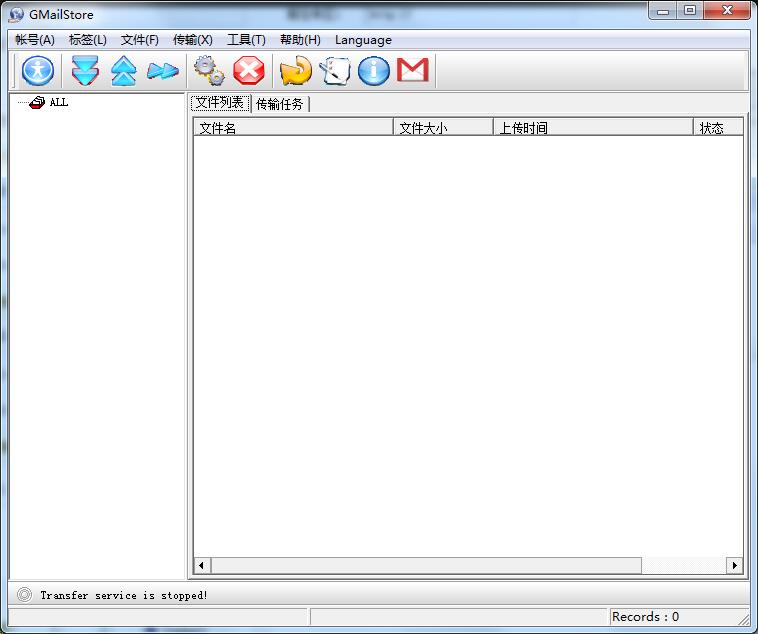Open the 传输(X) menu
This screenshot has height=634, width=758.
click(193, 40)
